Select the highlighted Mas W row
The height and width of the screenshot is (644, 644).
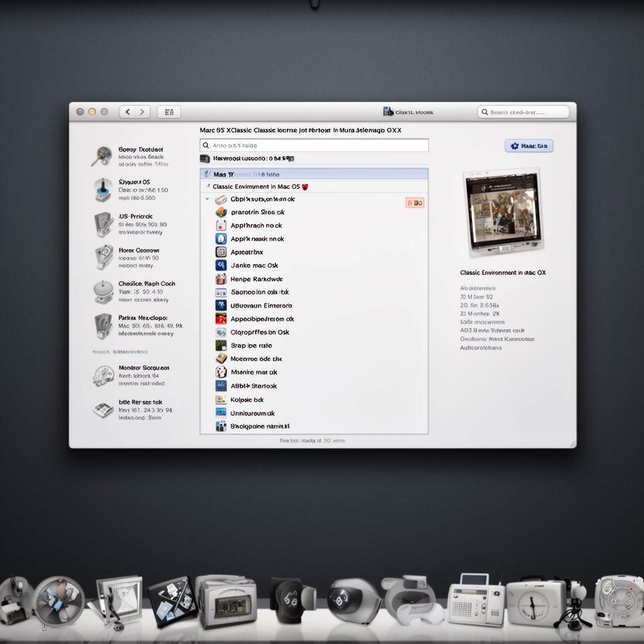click(314, 174)
